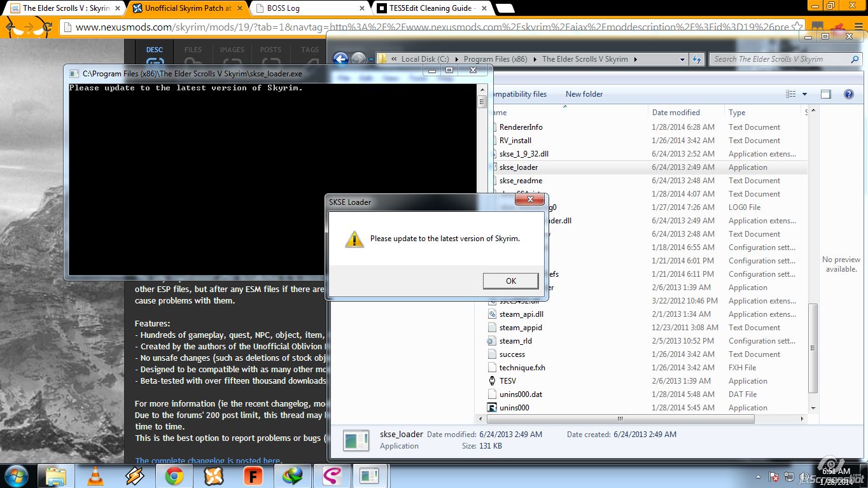Screen dimensions: 868x488
Task: Click the console window scrollbar up arrow
Action: [x=482, y=89]
